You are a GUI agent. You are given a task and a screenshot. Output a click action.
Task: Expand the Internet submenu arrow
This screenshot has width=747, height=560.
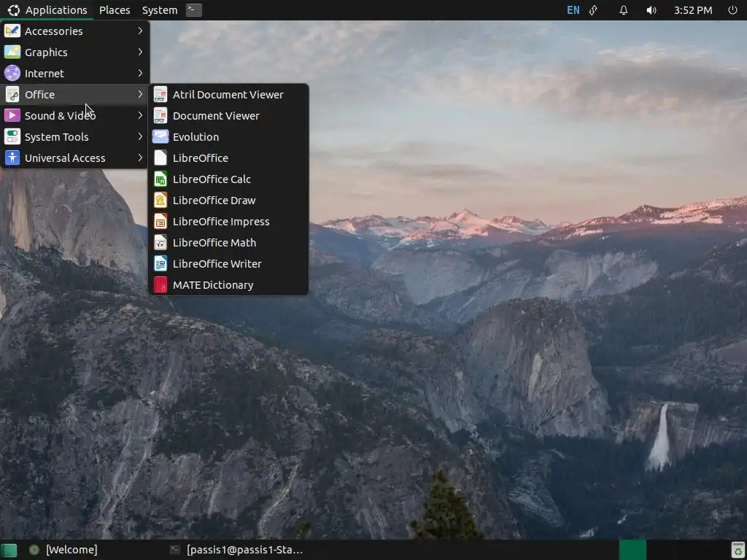(x=140, y=74)
